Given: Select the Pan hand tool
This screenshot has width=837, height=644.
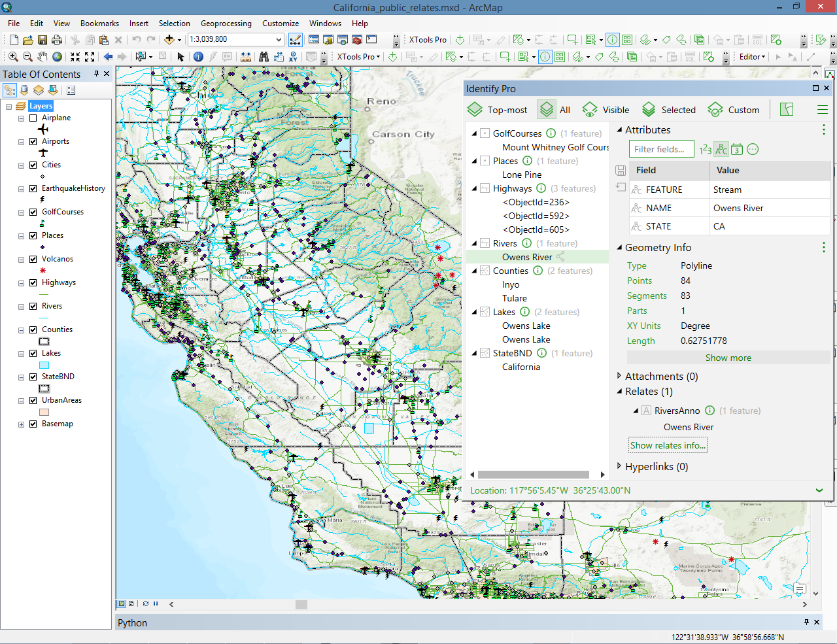Looking at the screenshot, I should [x=43, y=57].
